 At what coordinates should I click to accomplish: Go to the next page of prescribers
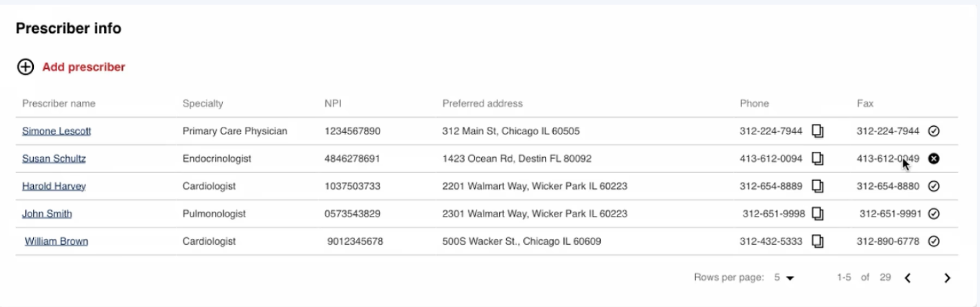point(947,278)
